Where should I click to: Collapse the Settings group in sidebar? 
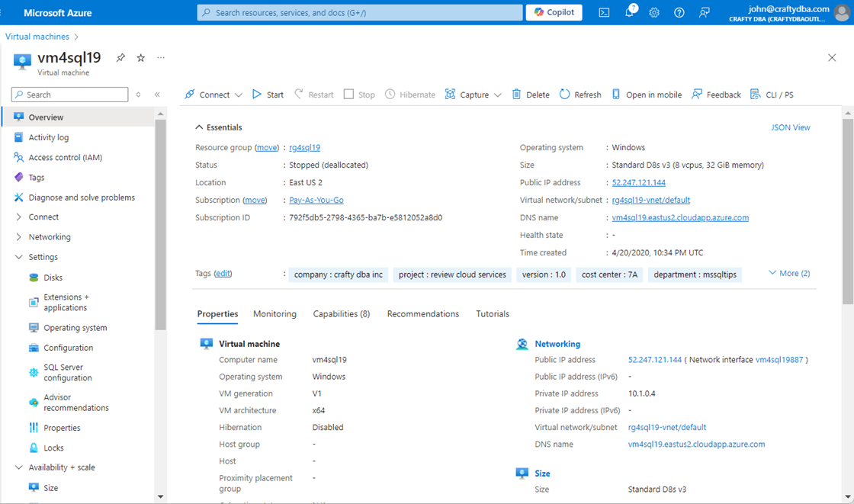(x=19, y=257)
